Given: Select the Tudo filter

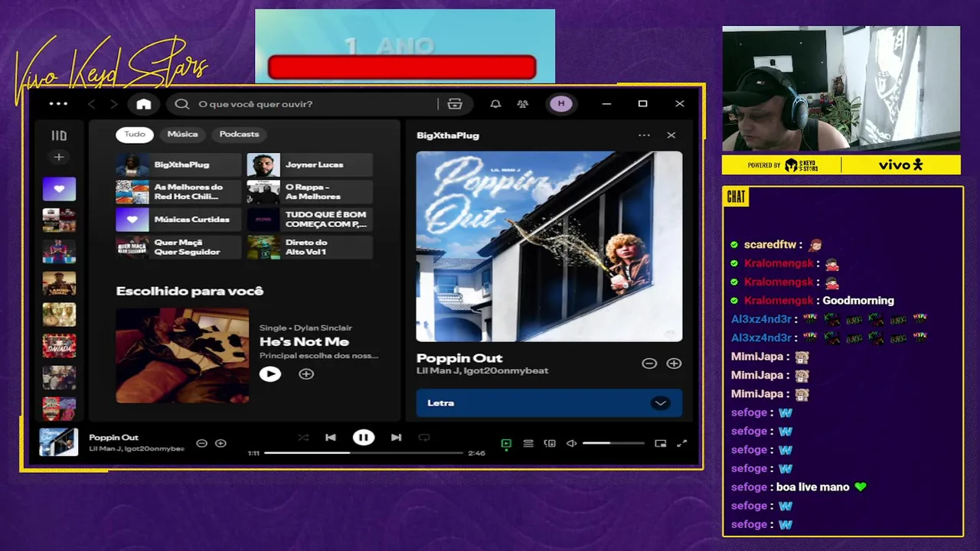Looking at the screenshot, I should point(135,134).
